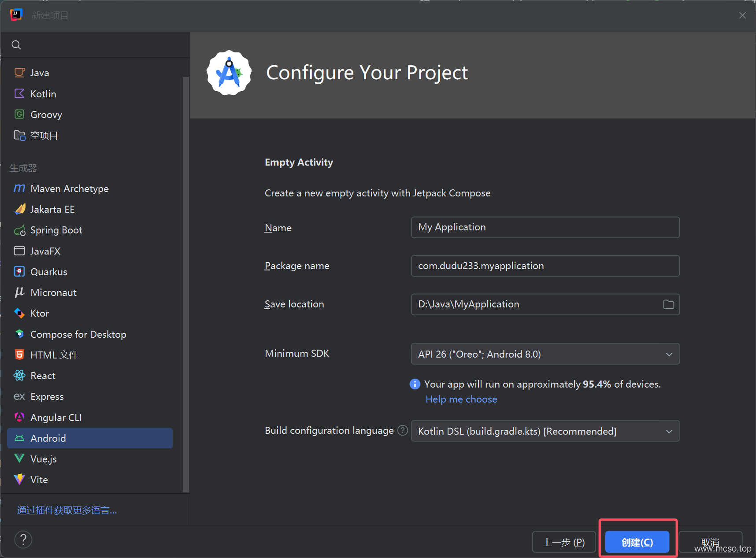This screenshot has height=558, width=756.
Task: Click the Vue.js V icon
Action: (x=19, y=458)
